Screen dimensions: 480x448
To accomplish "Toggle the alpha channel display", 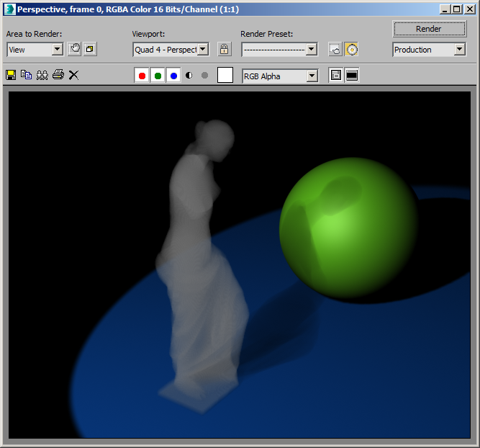I will [189, 75].
